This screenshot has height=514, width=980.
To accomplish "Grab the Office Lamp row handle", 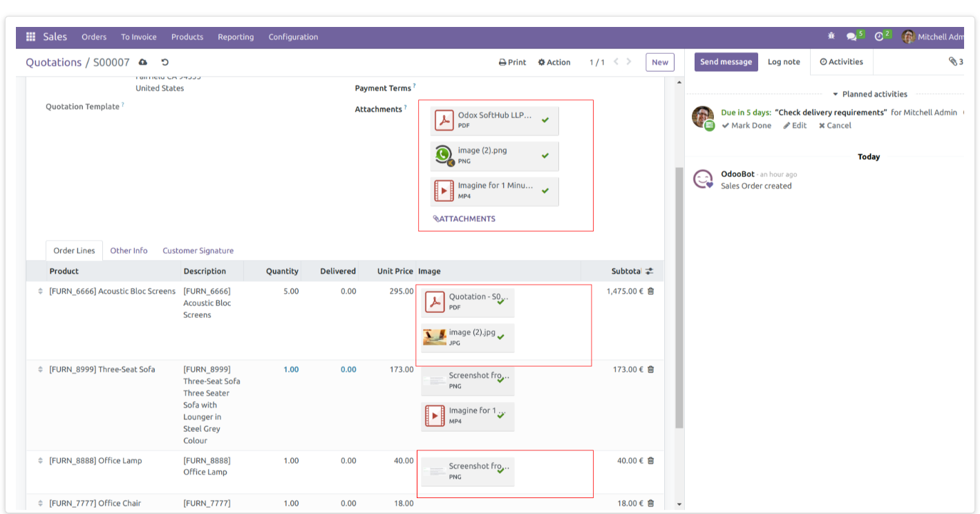I will point(40,460).
